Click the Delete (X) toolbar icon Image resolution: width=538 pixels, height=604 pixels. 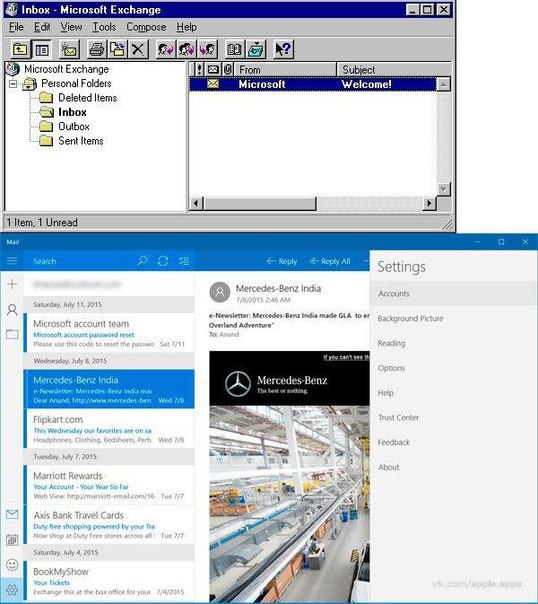click(x=138, y=49)
